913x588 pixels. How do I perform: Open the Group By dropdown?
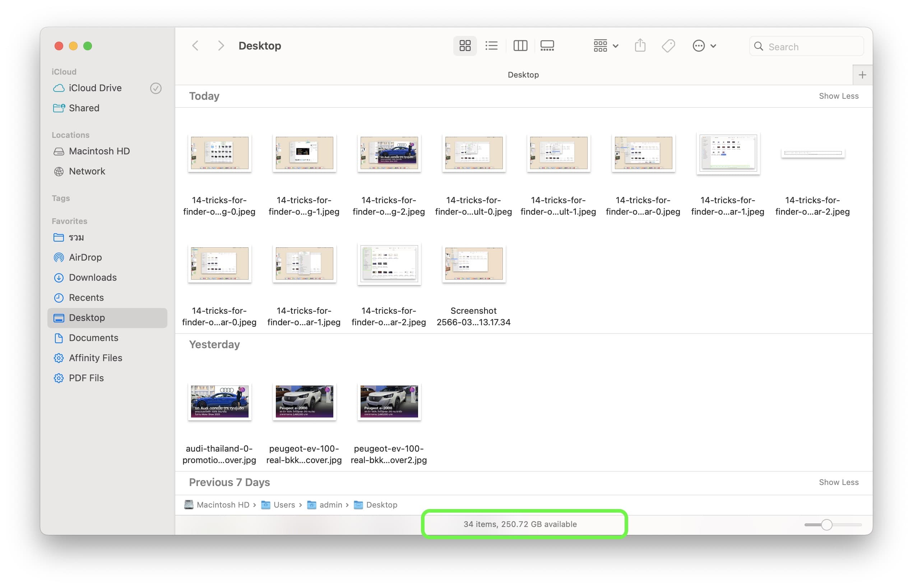click(x=606, y=46)
